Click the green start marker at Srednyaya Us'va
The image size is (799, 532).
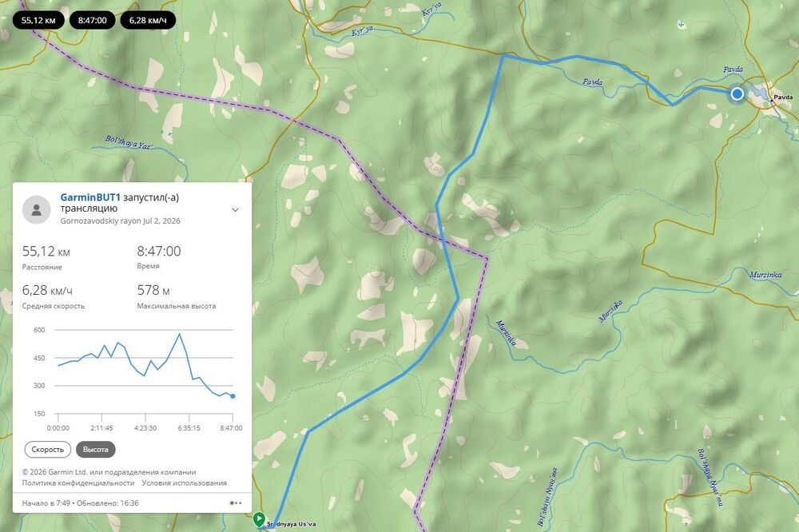259,519
